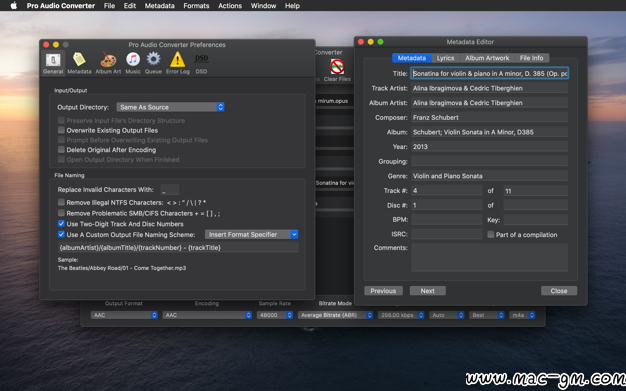
Task: Switch to the File Info tab
Action: point(531,58)
